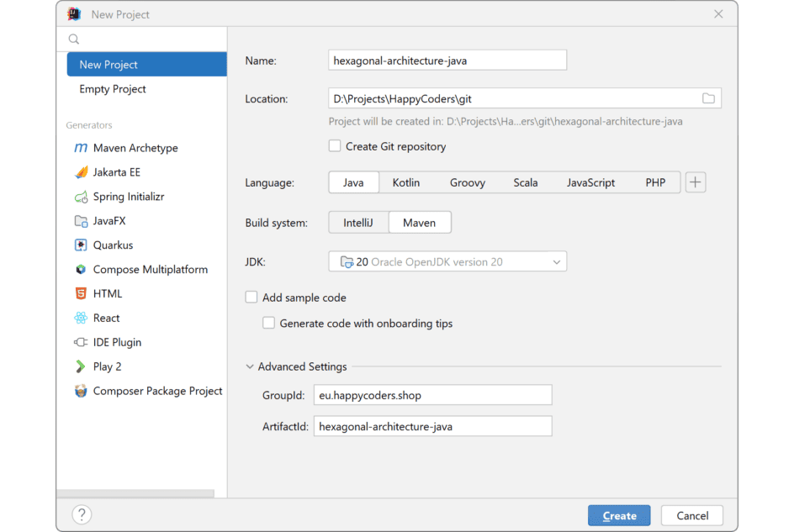Viewport: 794px width, 532px height.
Task: Enable Create Git repository checkbox
Action: [335, 146]
